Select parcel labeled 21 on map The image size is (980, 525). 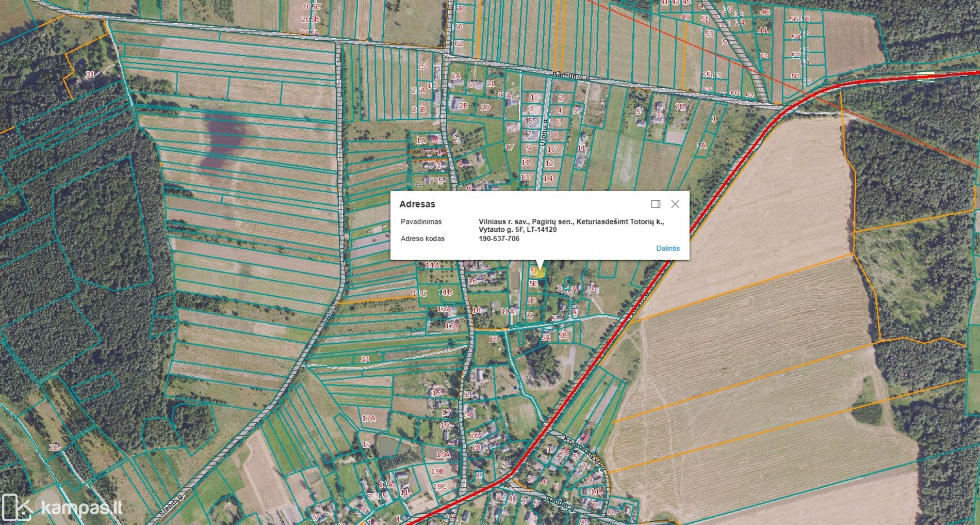pyautogui.click(x=366, y=359)
